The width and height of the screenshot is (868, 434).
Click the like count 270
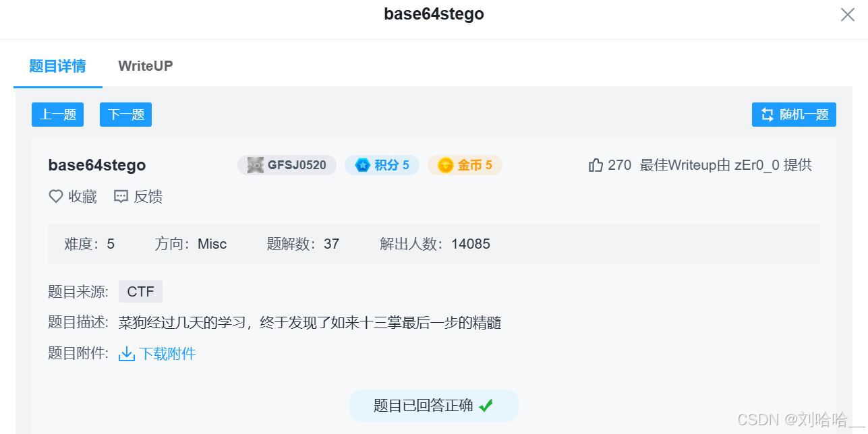point(622,164)
